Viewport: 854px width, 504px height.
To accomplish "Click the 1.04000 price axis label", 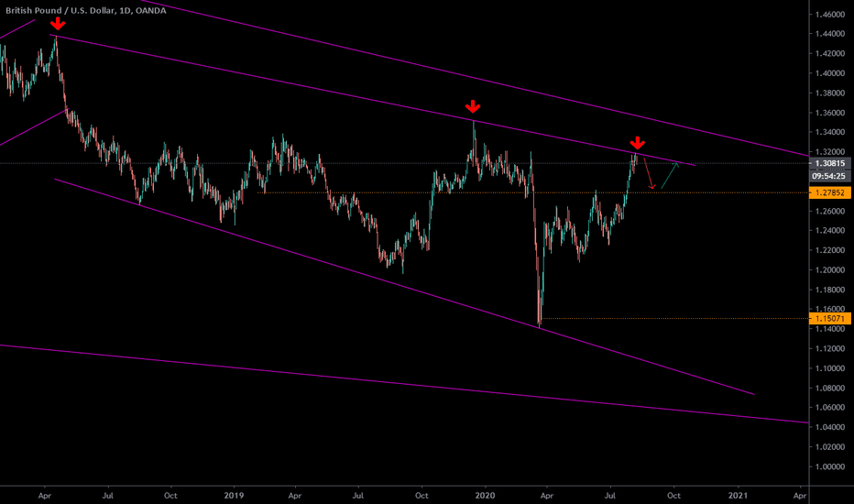I will click(830, 427).
